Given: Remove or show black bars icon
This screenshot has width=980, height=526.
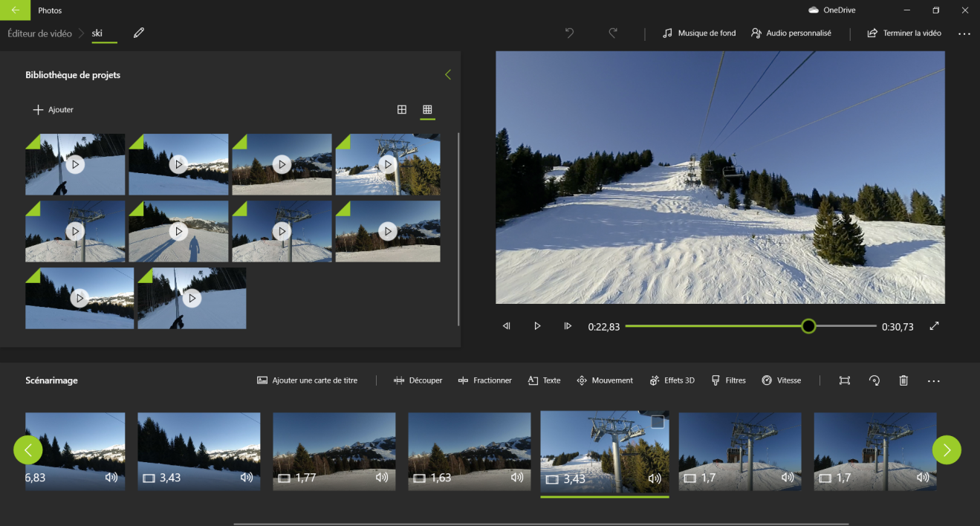Looking at the screenshot, I should coord(845,380).
